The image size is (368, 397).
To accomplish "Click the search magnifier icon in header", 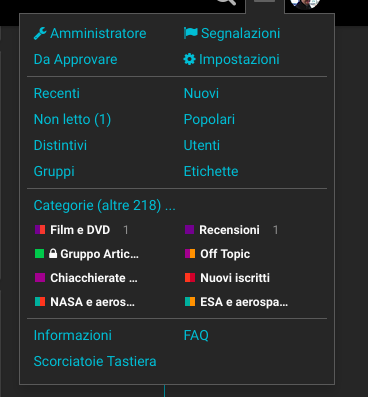I will 227,2.
